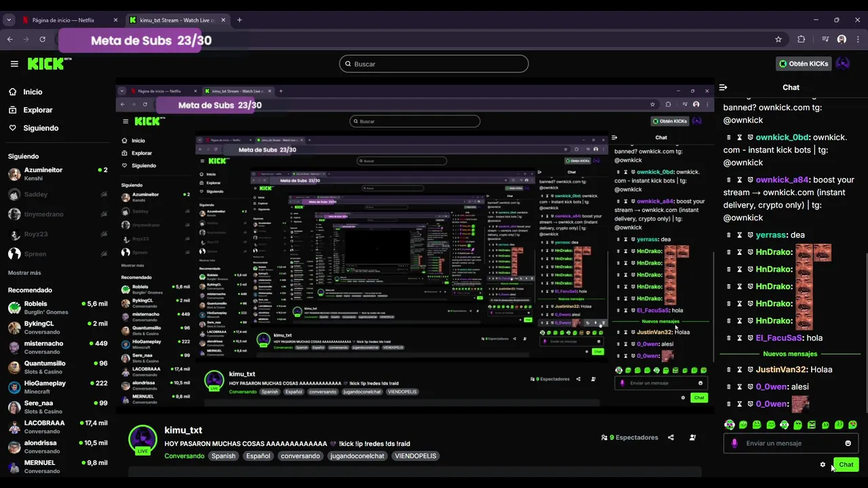This screenshot has height=488, width=868.
Task: Open the media control icon in the Chrome toolbar
Action: 825,39
